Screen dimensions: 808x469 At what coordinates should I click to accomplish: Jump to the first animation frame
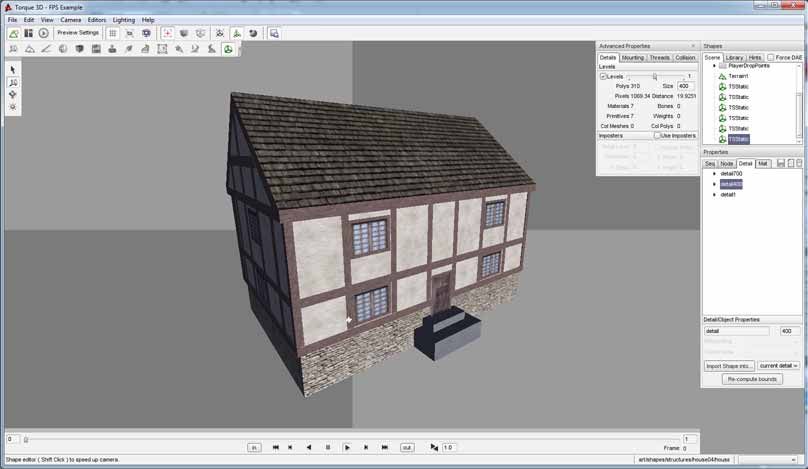click(x=275, y=447)
